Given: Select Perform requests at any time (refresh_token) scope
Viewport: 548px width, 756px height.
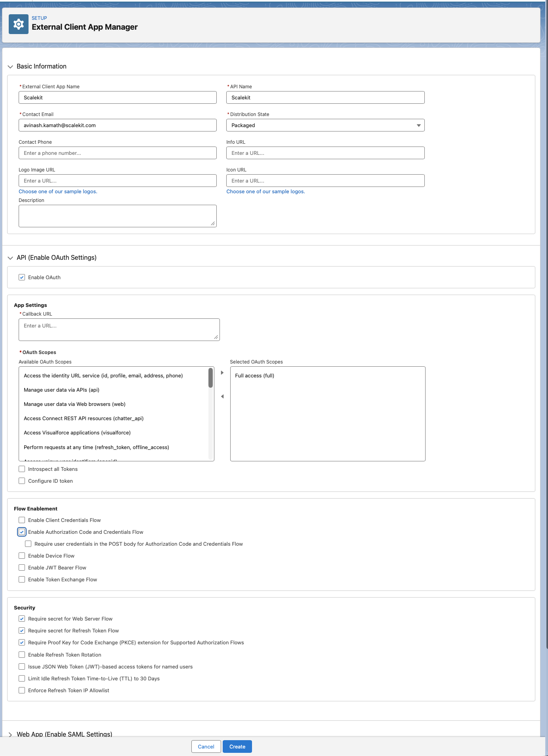Looking at the screenshot, I should coord(114,447).
